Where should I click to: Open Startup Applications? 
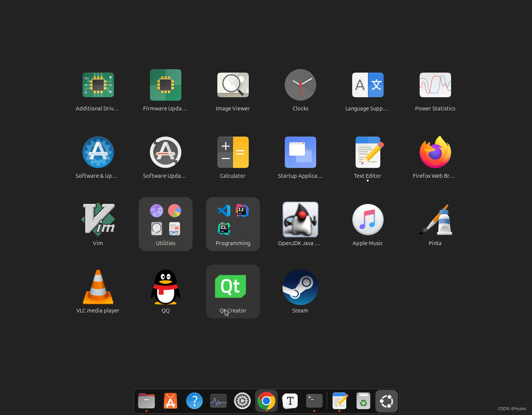point(300,152)
